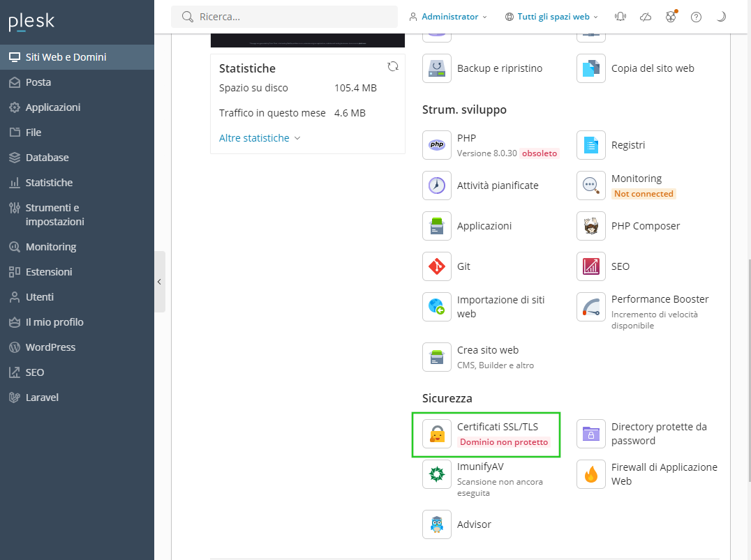
Task: Click the Certificati SSL/TLS link text
Action: point(498,427)
